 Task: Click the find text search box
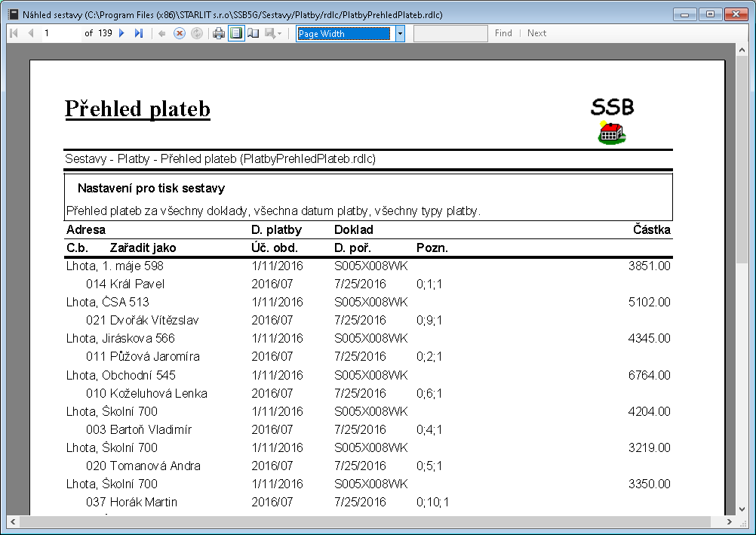click(x=450, y=33)
